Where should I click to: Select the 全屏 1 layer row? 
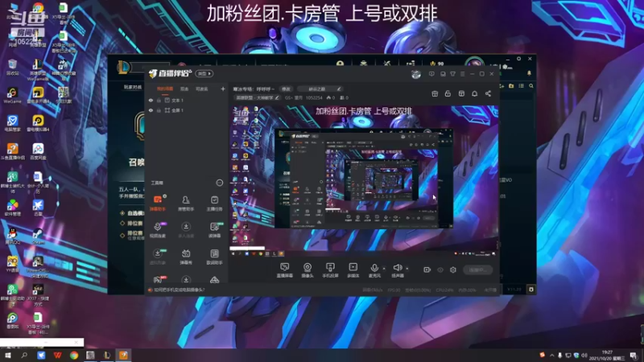pos(187,110)
